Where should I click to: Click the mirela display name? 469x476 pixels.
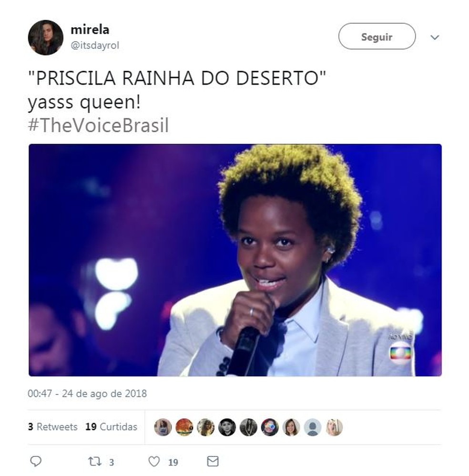click(x=90, y=30)
